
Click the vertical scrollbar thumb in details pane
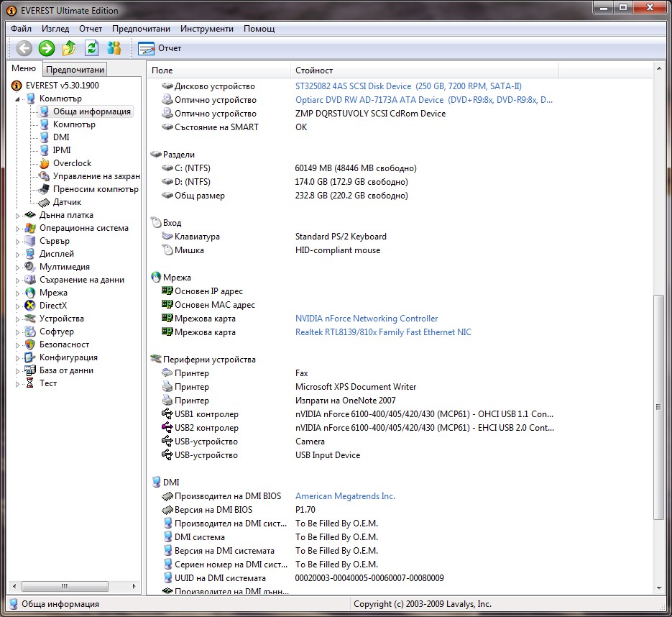659,407
